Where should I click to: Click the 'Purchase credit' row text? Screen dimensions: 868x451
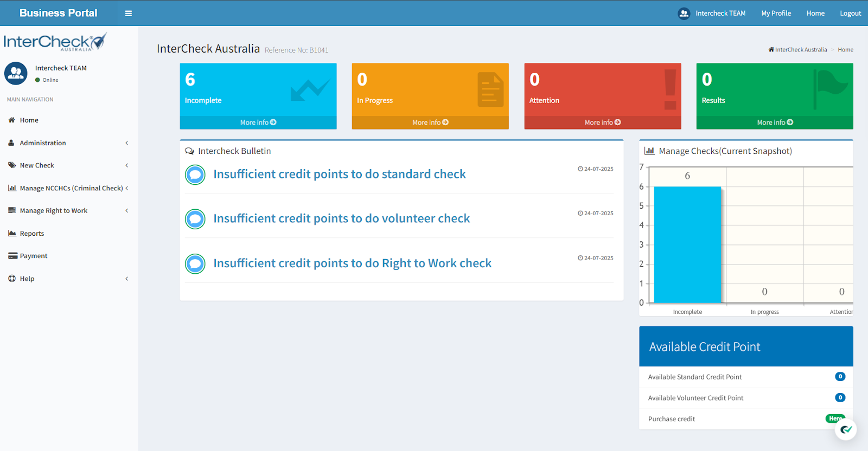click(x=672, y=419)
